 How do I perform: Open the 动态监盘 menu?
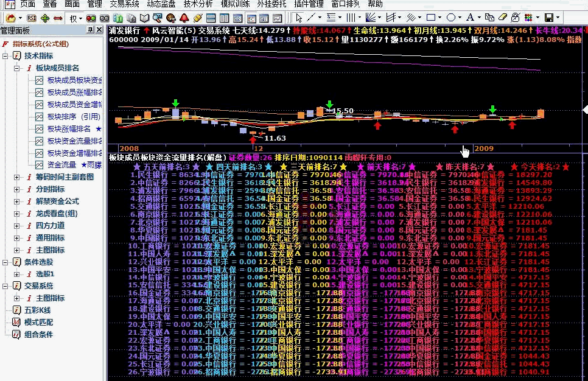(161, 4)
